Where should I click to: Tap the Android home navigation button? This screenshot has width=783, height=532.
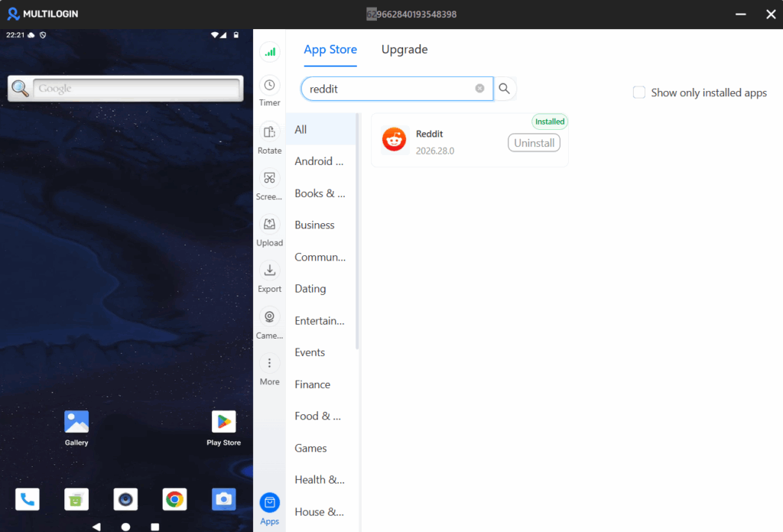click(x=126, y=527)
